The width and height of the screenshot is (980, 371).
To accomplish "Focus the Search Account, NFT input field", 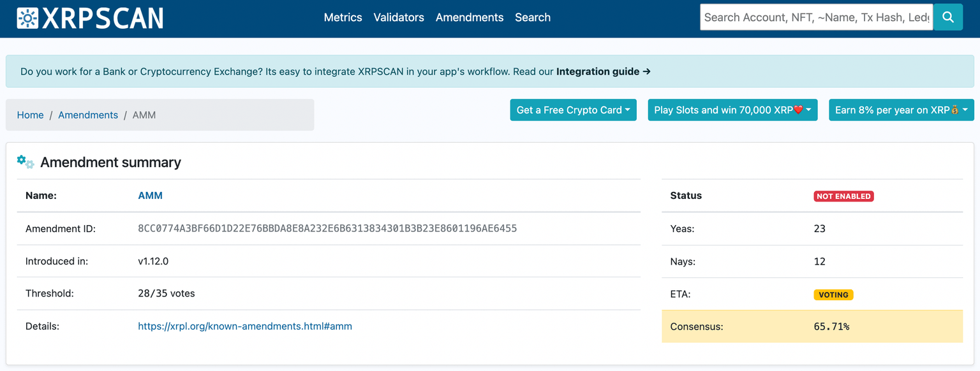I will (816, 17).
